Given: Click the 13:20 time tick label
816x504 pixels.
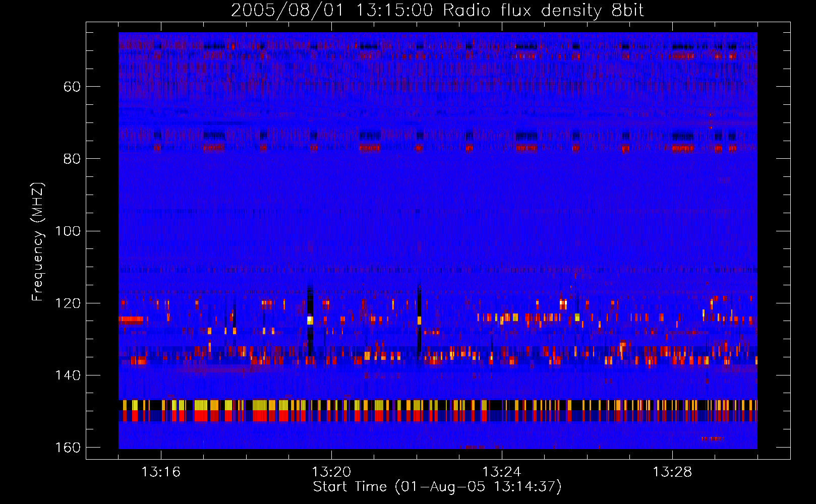Looking at the screenshot, I should tap(331, 472).
